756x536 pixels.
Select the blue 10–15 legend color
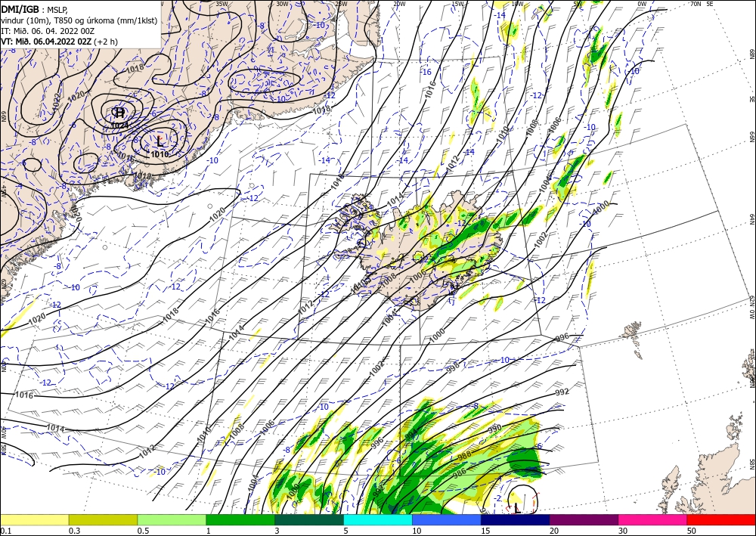click(447, 519)
